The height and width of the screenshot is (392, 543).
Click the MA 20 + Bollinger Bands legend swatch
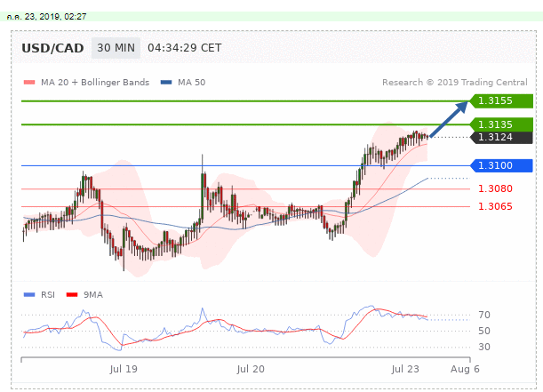pos(29,83)
